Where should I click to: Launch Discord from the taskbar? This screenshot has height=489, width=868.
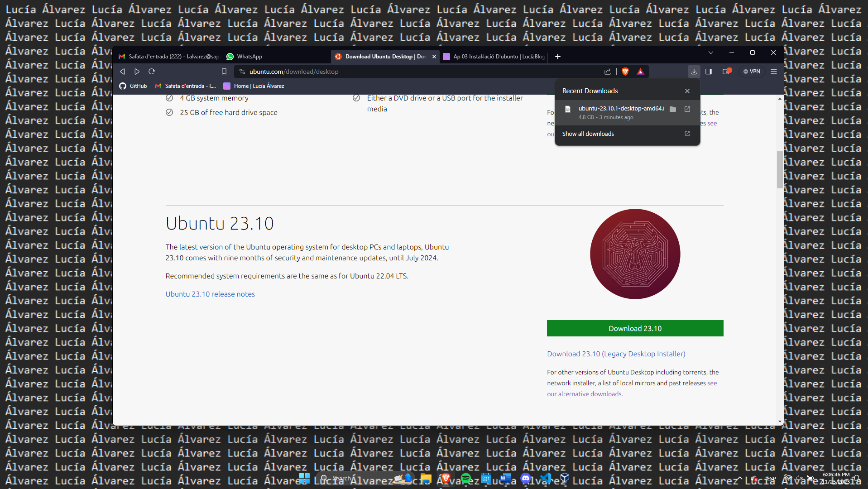(525, 478)
